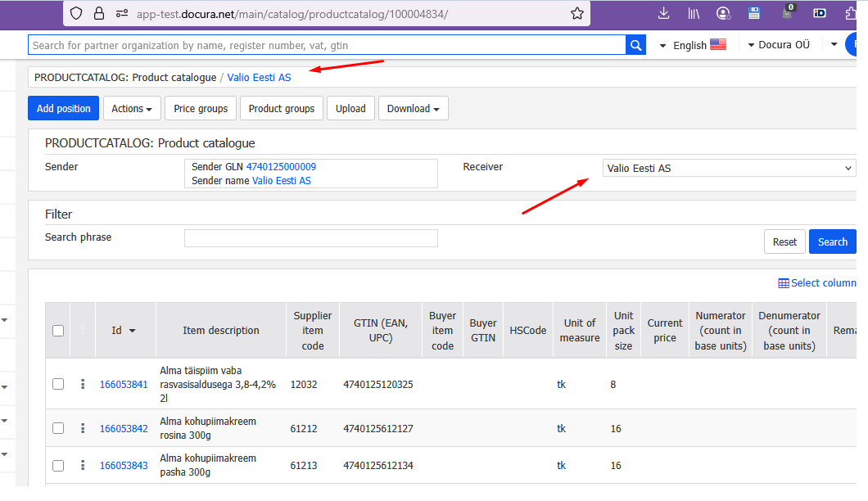Tick checkbox for row 166053842
The width and height of the screenshot is (868, 501).
[58, 428]
